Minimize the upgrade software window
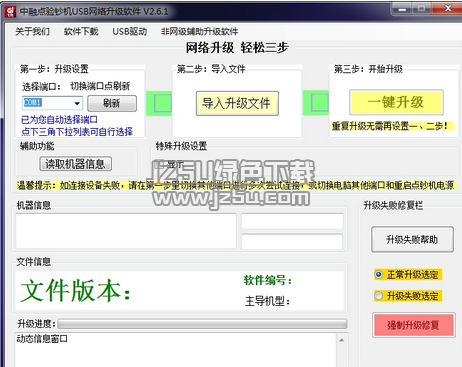Viewport: 462px width, 367px height. click(x=402, y=9)
